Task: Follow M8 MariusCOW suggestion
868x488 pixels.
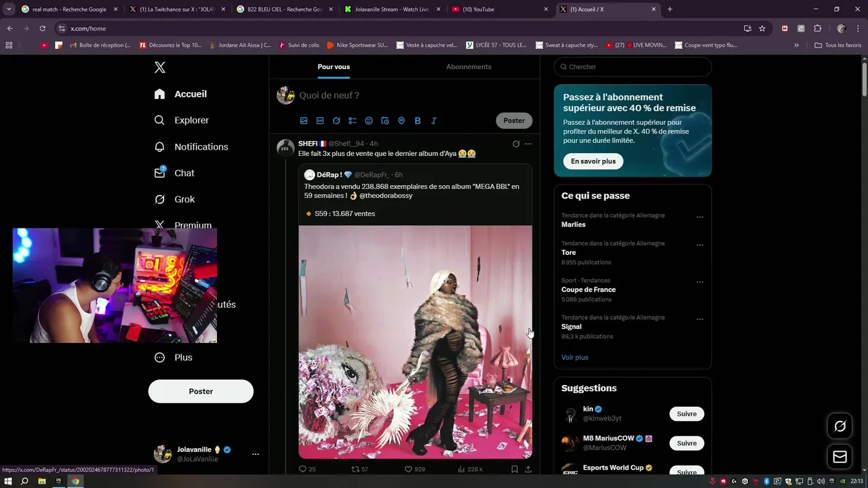Action: click(x=686, y=443)
